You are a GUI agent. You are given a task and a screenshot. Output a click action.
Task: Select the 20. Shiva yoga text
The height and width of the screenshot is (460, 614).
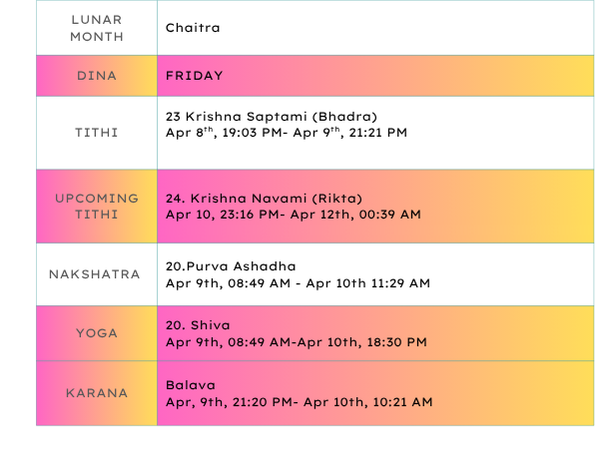[x=197, y=325]
